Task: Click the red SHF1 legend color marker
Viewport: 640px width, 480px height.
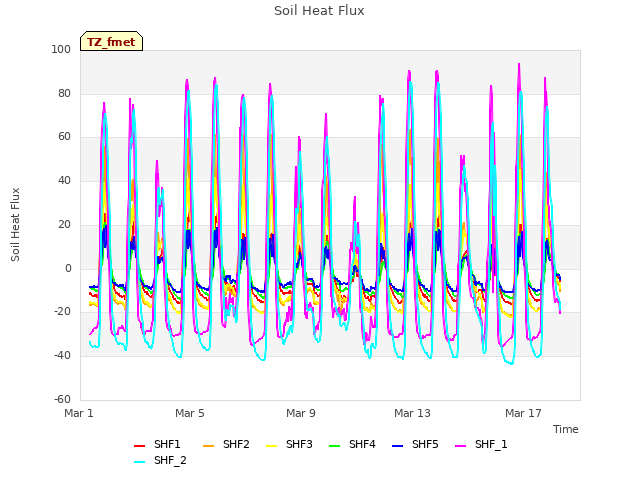Action: coord(140,446)
